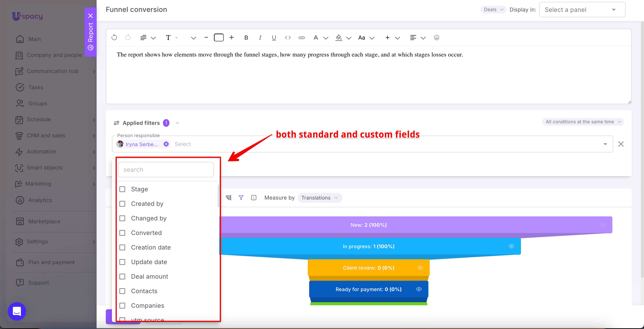Click the purple funnel filter icon

click(241, 198)
